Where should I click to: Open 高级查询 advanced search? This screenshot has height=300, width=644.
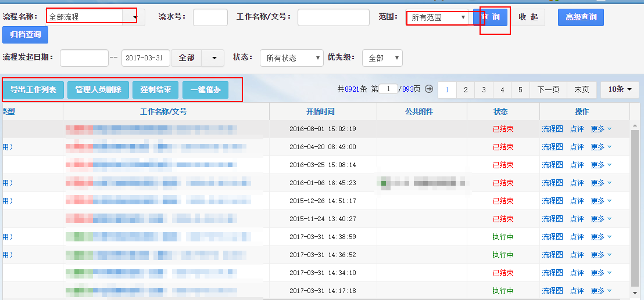point(581,17)
